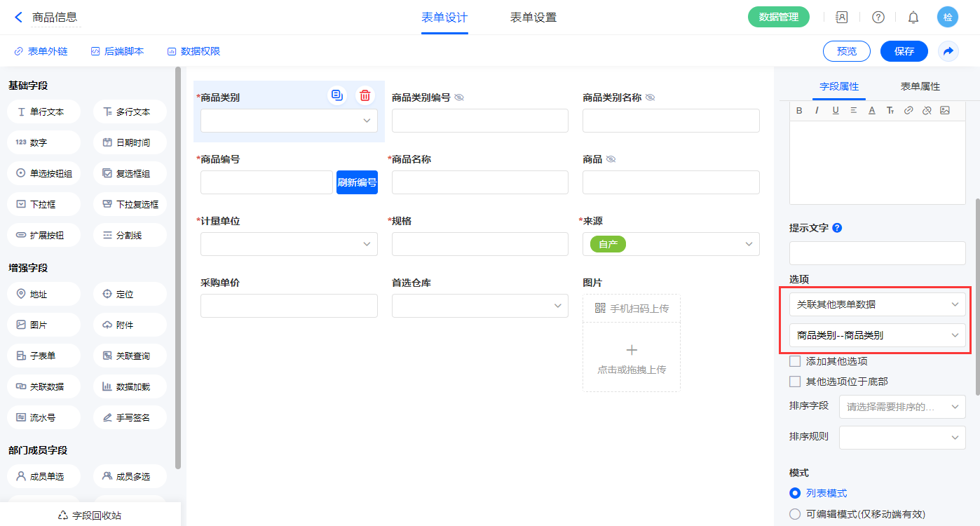The height and width of the screenshot is (526, 980).
Task: Click the 采购单价 input field
Action: tap(289, 306)
